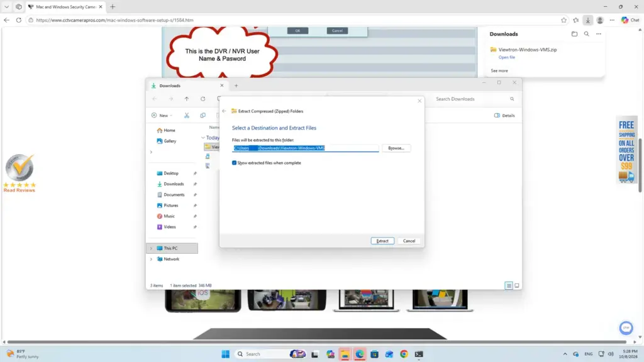
Task: Open volume control in system tray
Action: 611,354
